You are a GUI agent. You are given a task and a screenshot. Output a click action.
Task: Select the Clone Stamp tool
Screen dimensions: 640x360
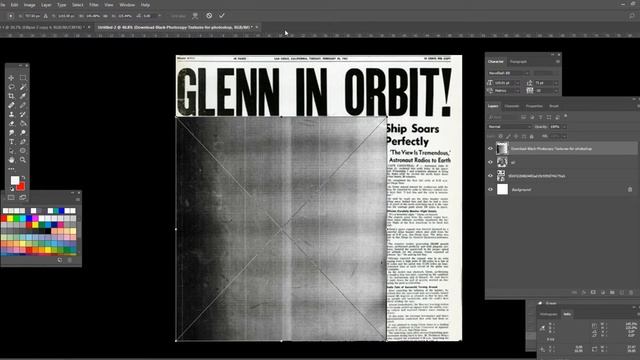pos(11,114)
